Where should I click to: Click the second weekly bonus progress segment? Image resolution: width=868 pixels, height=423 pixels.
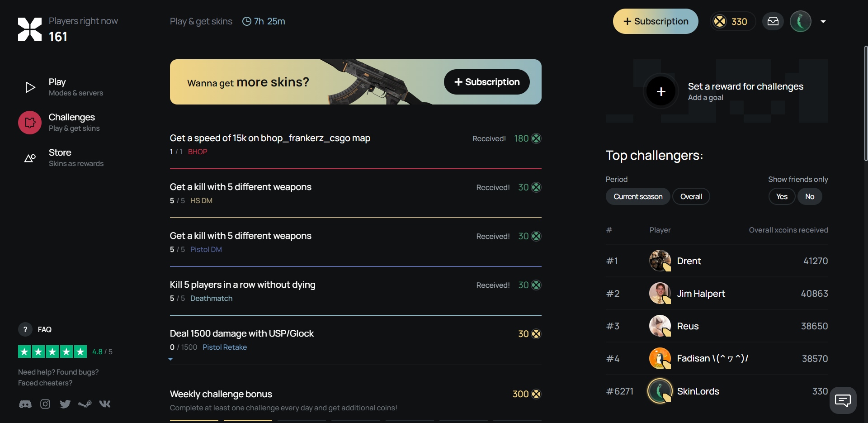pyautogui.click(x=248, y=420)
